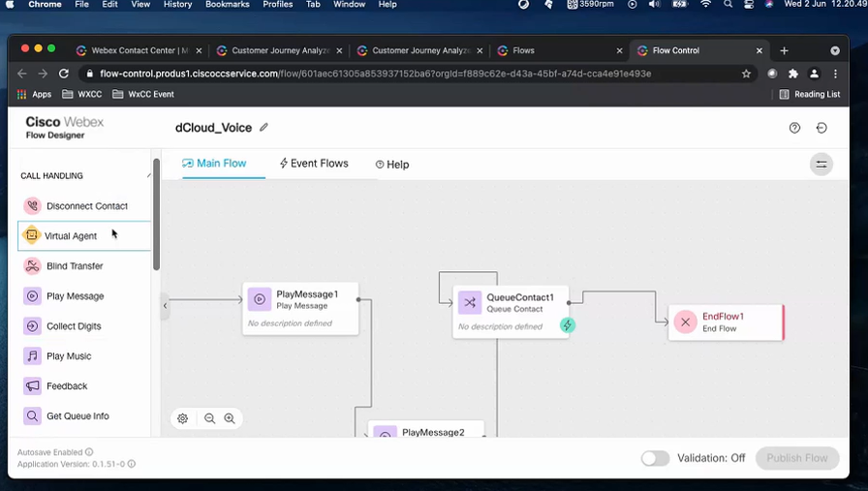
Task: Pick the Play Music note icon
Action: (32, 356)
